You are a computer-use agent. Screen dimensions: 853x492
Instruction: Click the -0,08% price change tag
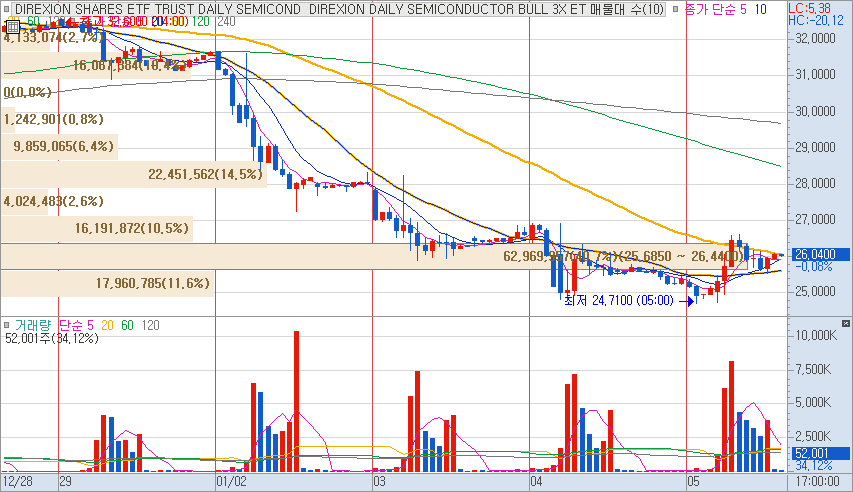[x=814, y=267]
